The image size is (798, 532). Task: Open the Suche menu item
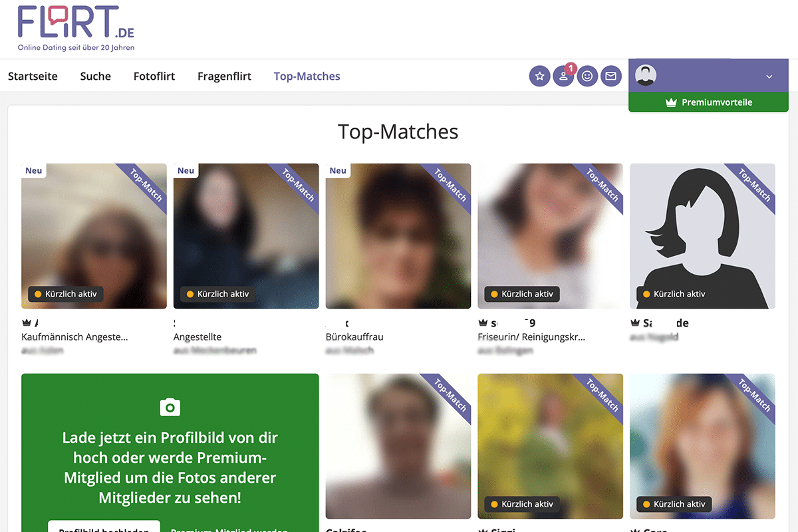pyautogui.click(x=95, y=76)
